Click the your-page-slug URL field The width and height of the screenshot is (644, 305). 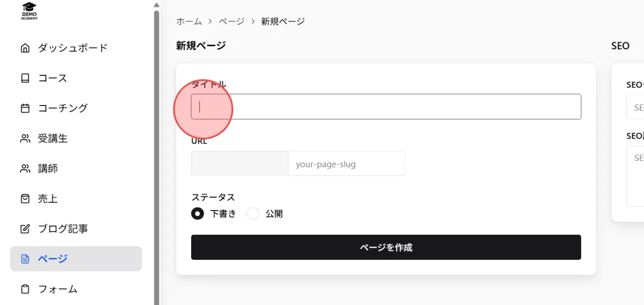point(346,164)
